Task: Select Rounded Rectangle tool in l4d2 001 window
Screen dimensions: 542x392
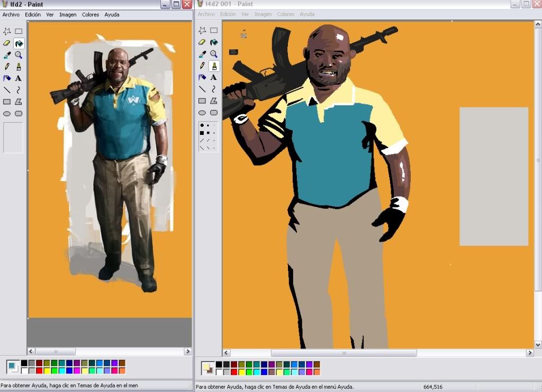Action: (214, 113)
